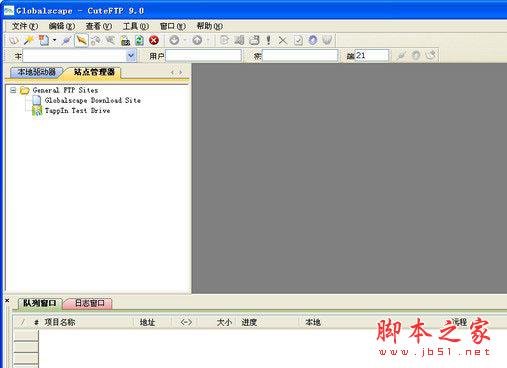Viewport: 507px width, 368px height.
Task: Launch the Connection Wizard wand icon
Action: (x=29, y=41)
